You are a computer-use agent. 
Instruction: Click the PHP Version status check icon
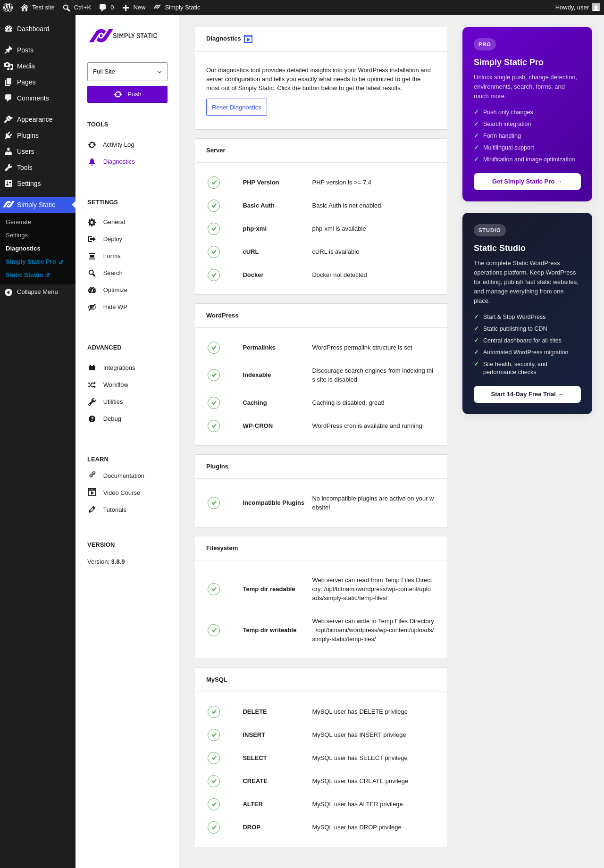pyautogui.click(x=214, y=183)
